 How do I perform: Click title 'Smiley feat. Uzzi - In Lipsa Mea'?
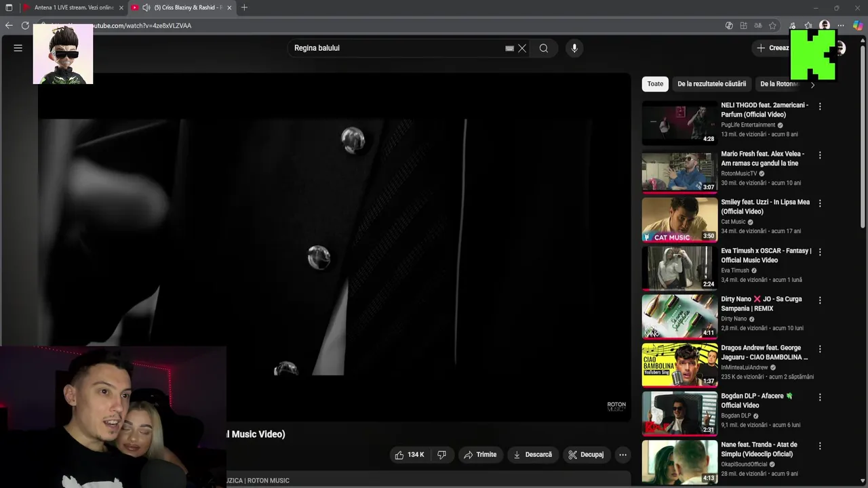coord(765,207)
